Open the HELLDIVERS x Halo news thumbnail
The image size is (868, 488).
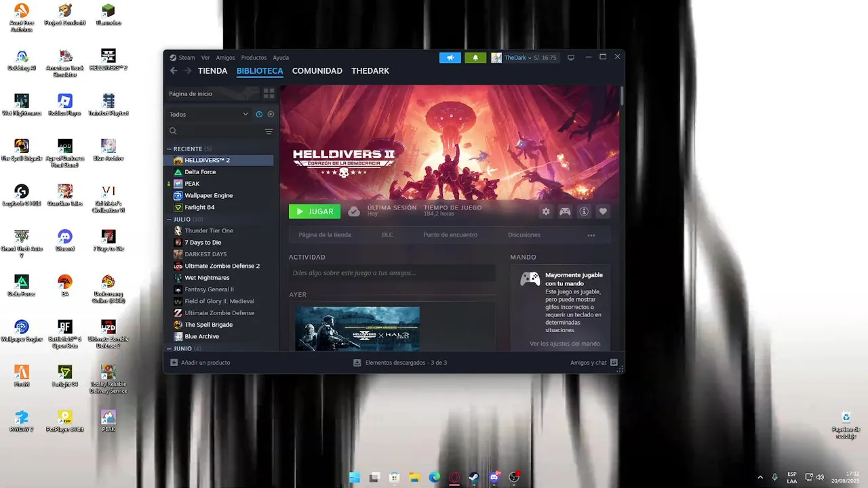(x=357, y=329)
